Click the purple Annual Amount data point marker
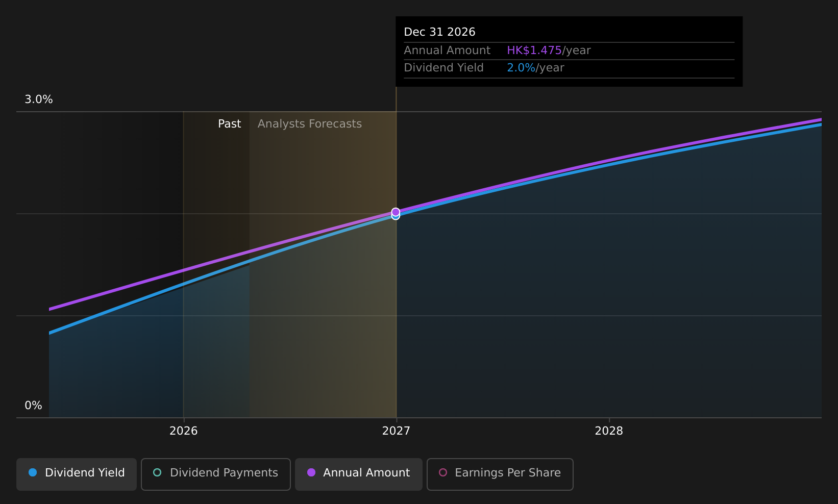The image size is (838, 504). (x=396, y=212)
